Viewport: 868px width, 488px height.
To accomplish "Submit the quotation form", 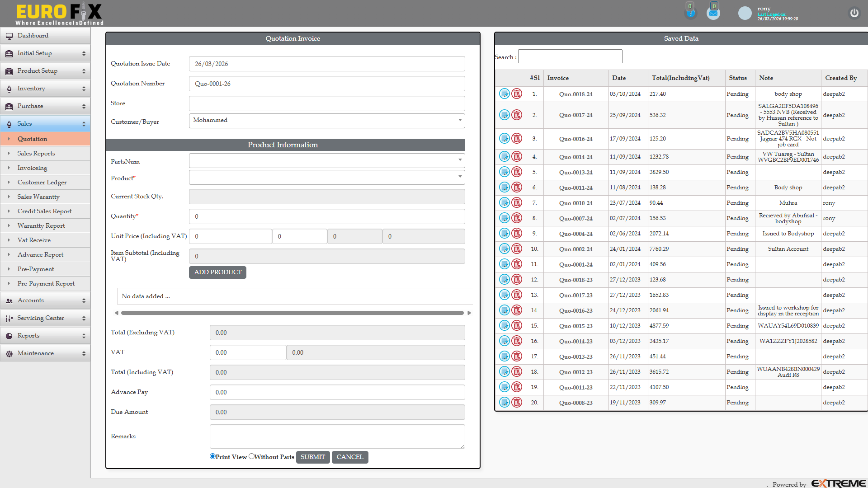I will click(313, 457).
